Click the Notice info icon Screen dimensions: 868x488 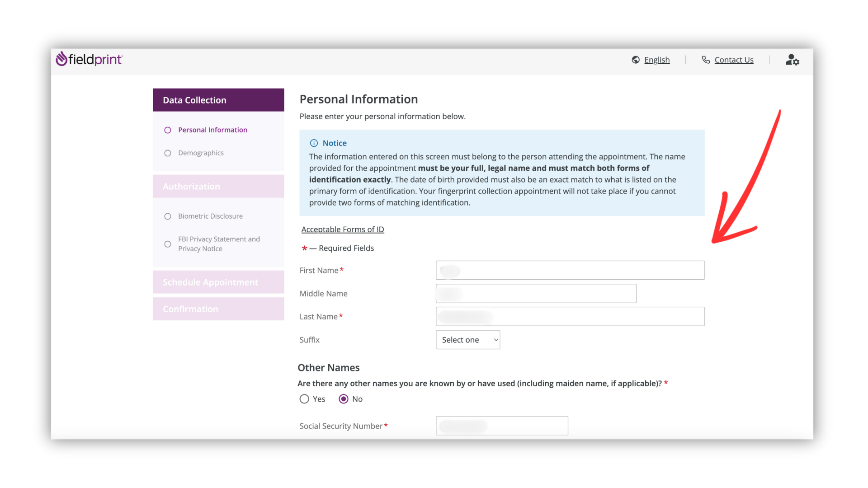pyautogui.click(x=314, y=143)
